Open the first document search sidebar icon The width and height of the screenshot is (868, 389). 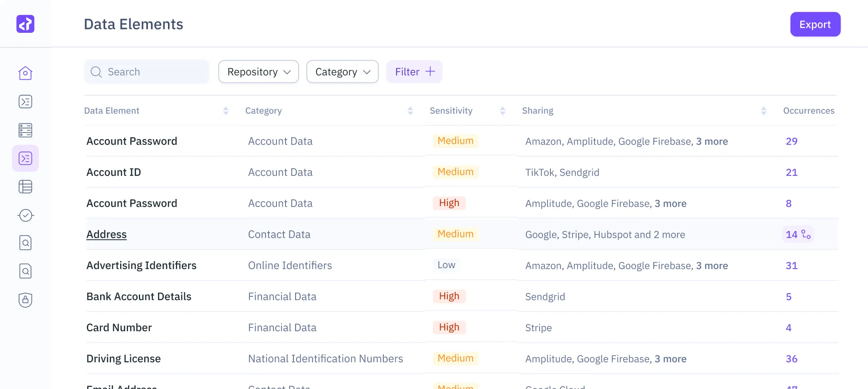(x=25, y=242)
